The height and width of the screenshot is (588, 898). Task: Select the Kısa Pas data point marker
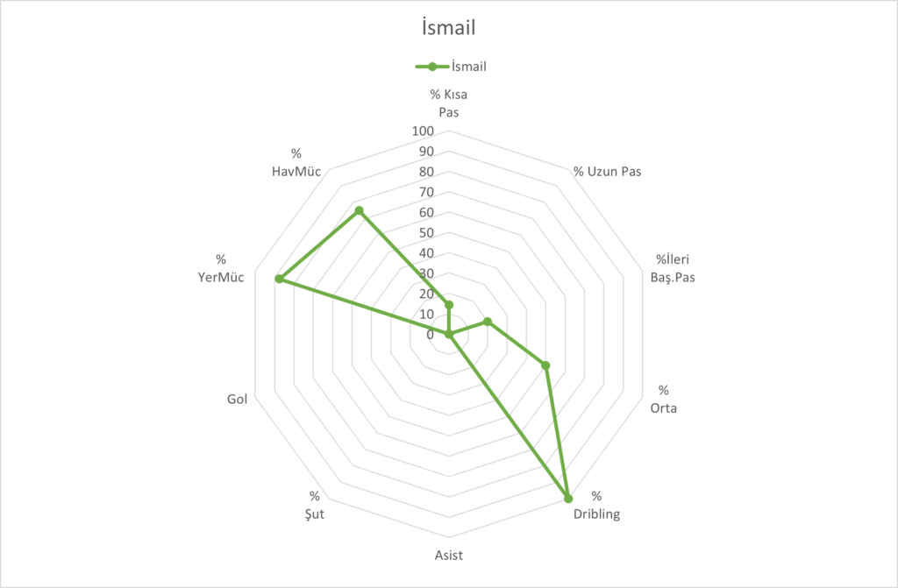pyautogui.click(x=449, y=305)
